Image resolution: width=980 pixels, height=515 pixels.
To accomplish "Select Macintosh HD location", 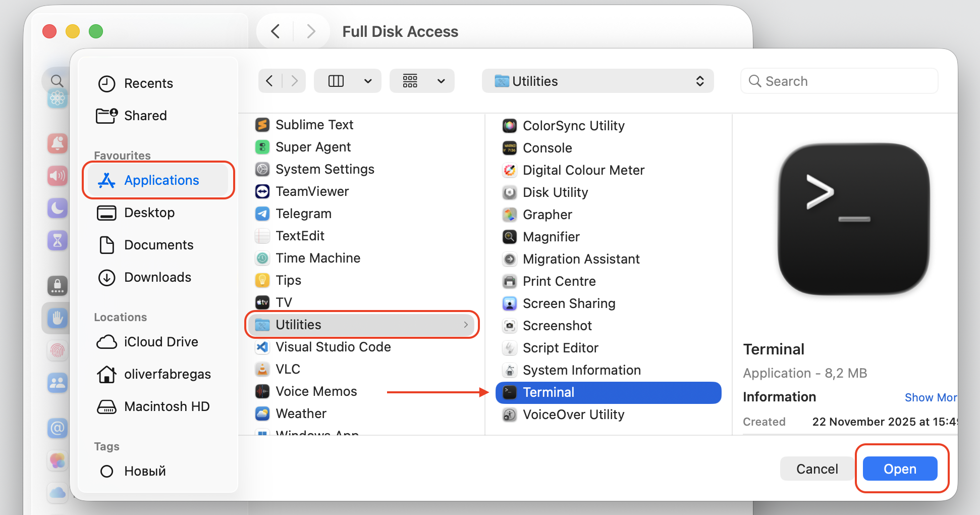I will tap(159, 406).
